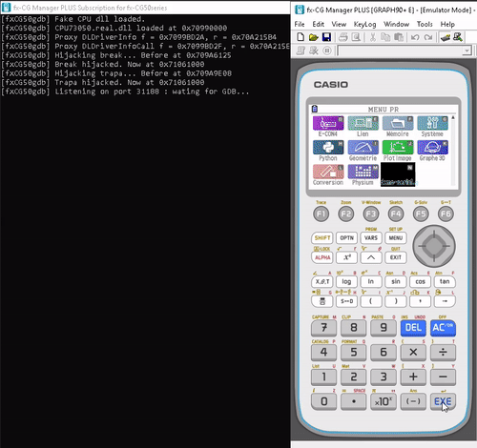The image size is (477, 448).
Task: Click the Print toolbar icon
Action: coord(343,37)
